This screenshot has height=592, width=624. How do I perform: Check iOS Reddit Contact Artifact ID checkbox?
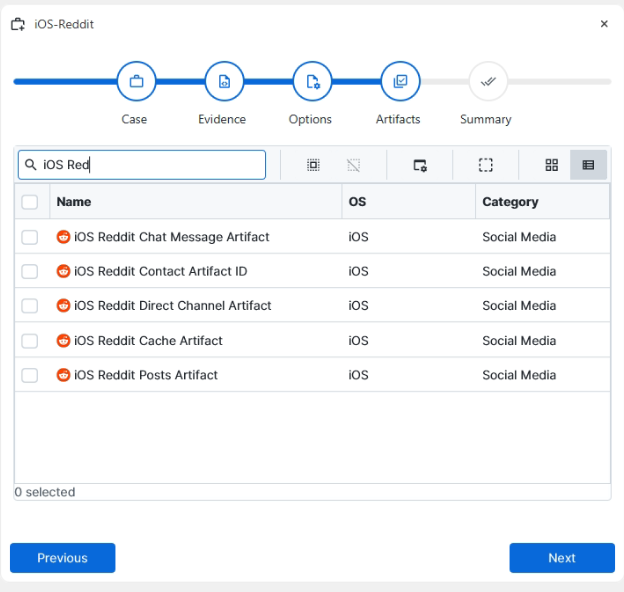pyautogui.click(x=30, y=271)
